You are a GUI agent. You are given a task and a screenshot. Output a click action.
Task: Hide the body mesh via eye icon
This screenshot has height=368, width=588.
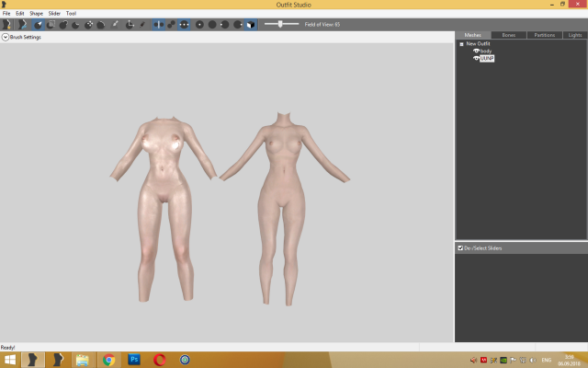point(476,51)
